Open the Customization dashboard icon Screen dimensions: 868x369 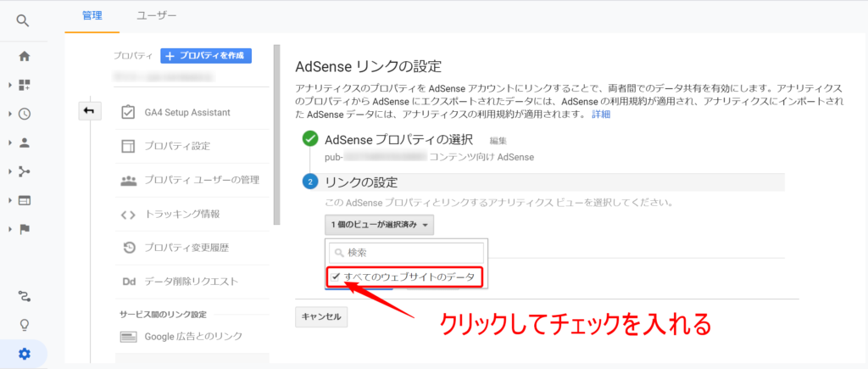click(x=25, y=85)
